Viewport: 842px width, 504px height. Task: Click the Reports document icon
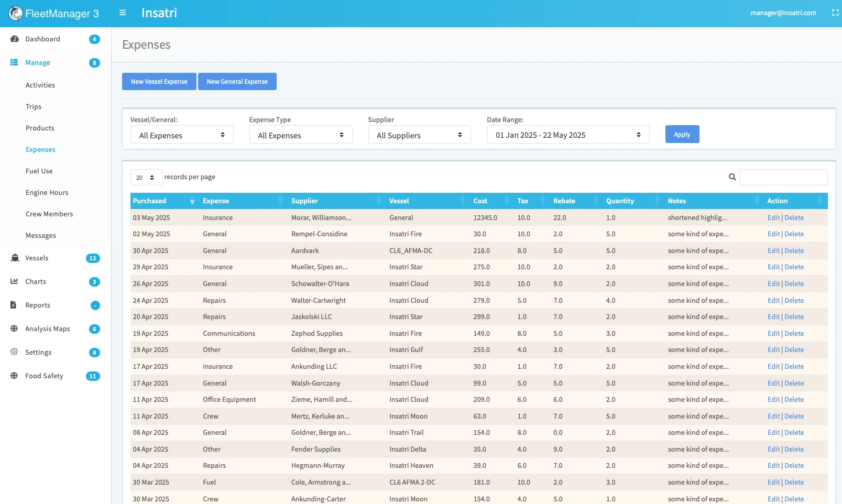coord(14,305)
